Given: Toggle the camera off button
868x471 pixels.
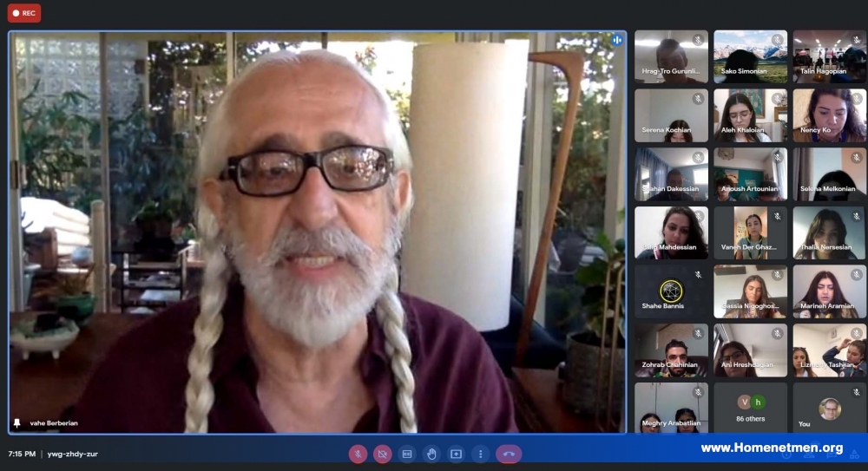Looking at the screenshot, I should (x=382, y=454).
